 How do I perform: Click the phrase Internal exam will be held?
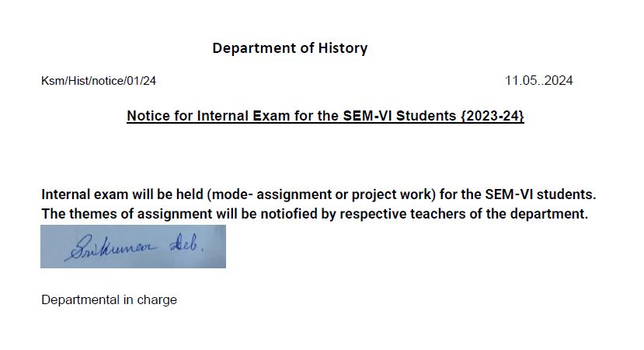pos(123,194)
